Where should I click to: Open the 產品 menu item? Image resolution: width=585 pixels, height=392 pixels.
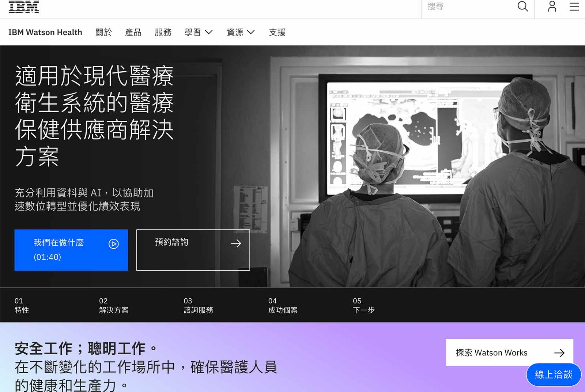(133, 32)
